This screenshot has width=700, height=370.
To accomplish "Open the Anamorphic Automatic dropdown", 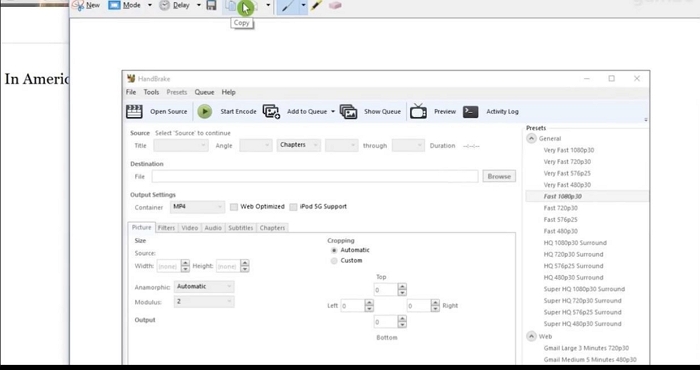I will [x=204, y=287].
